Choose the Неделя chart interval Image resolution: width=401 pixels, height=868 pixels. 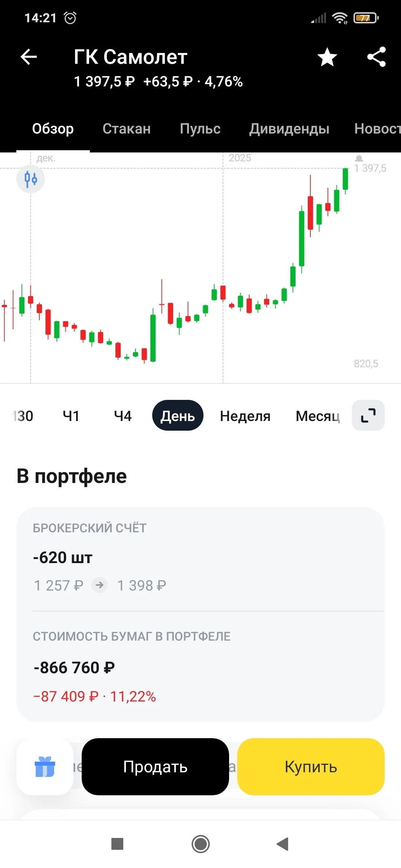245,416
